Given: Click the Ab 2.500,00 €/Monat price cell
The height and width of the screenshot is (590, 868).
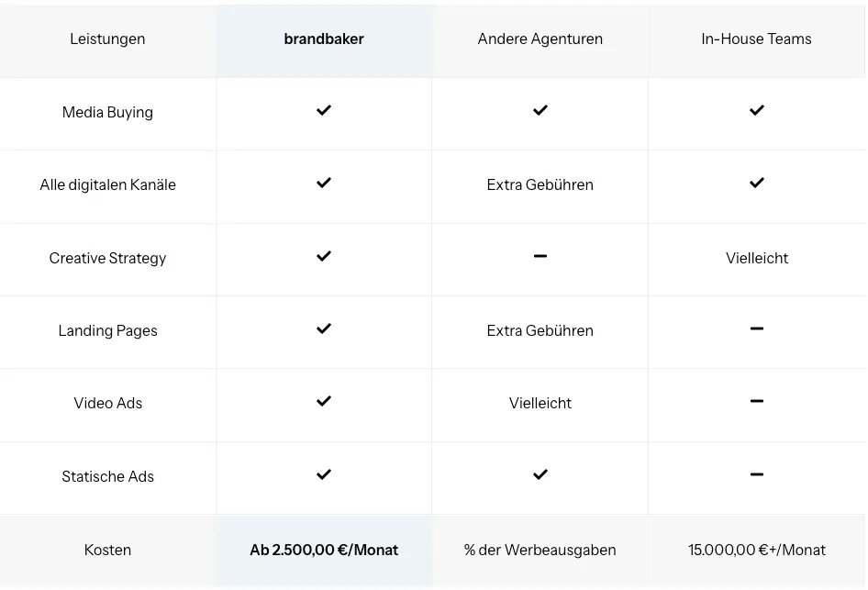Looking at the screenshot, I should (324, 550).
